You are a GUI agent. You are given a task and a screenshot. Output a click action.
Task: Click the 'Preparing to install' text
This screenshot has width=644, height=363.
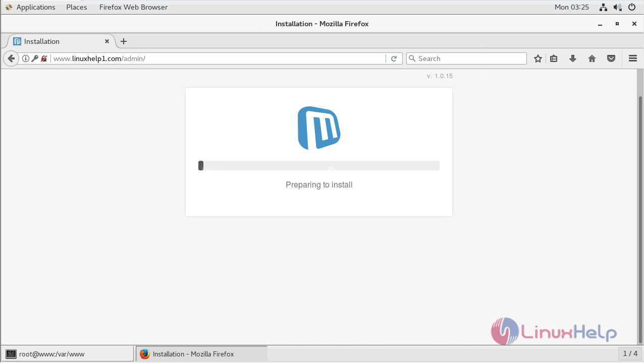point(319,185)
